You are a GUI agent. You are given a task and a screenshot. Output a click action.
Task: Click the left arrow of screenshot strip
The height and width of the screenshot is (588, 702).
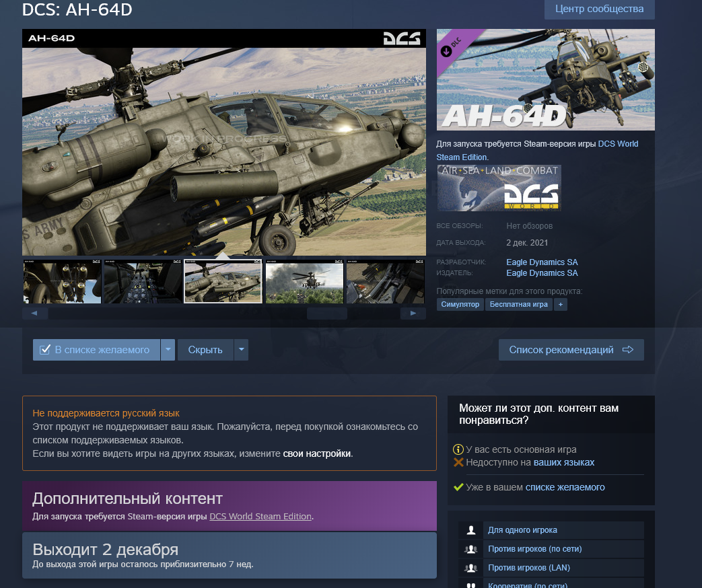(x=35, y=314)
